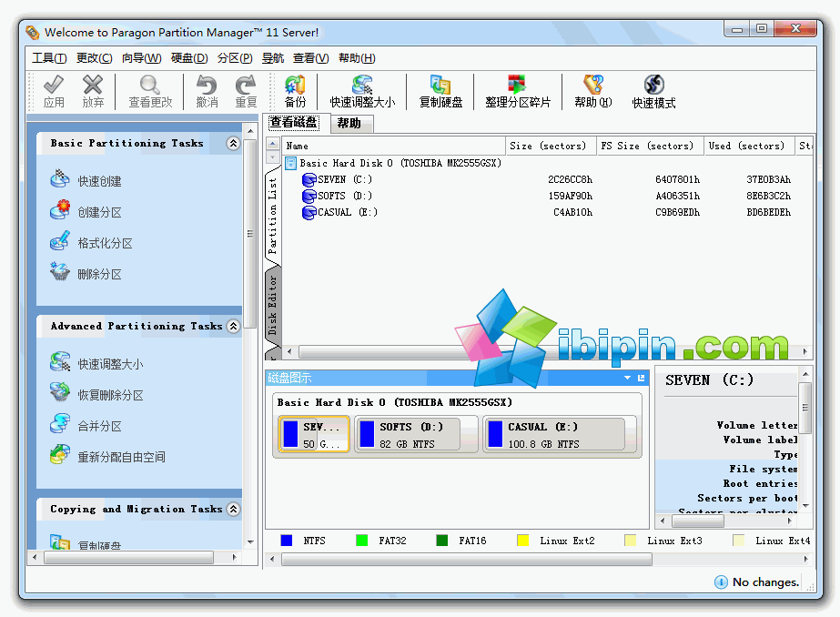This screenshot has width=840, height=617.
Task: Open the 工具(T) menu
Action: click(x=49, y=58)
